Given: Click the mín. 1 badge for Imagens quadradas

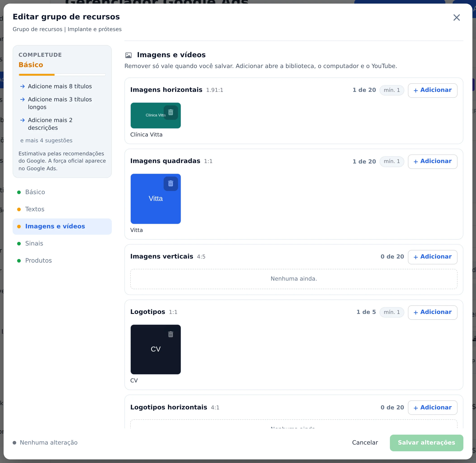Looking at the screenshot, I should click(x=392, y=161).
